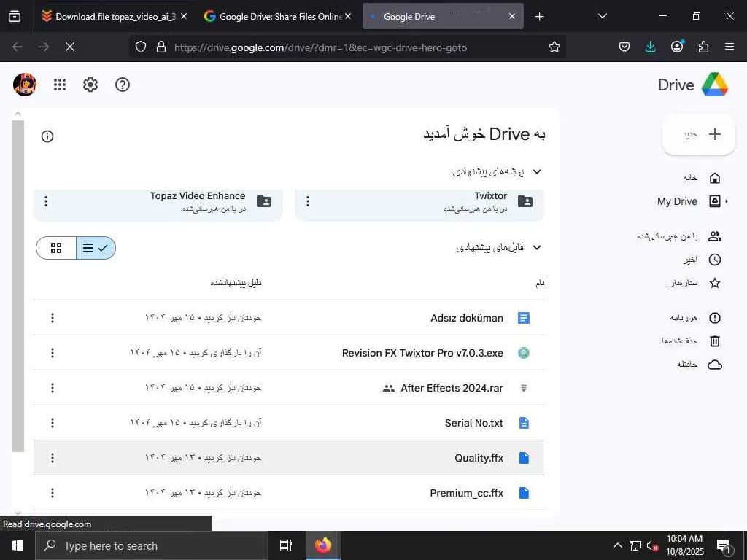Open a new browser tab
747x560 pixels.
click(x=539, y=17)
